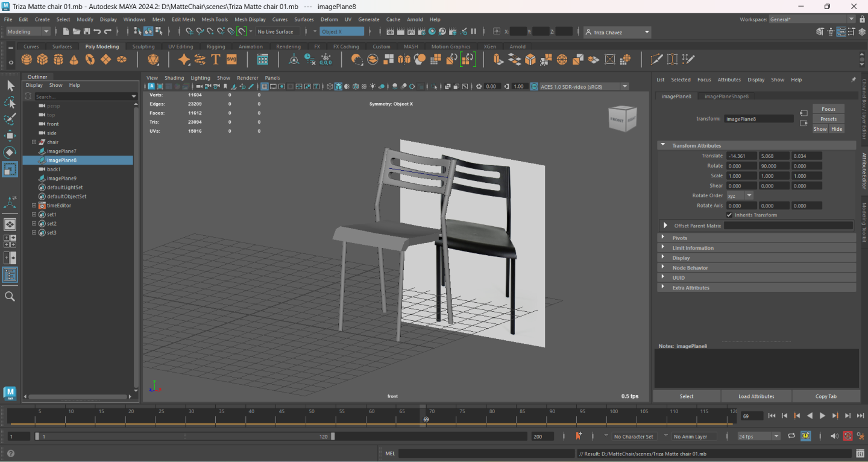Viewport: 868px width, 462px height.
Task: Select the Polygon Sphere shelf icon
Action: (27, 59)
